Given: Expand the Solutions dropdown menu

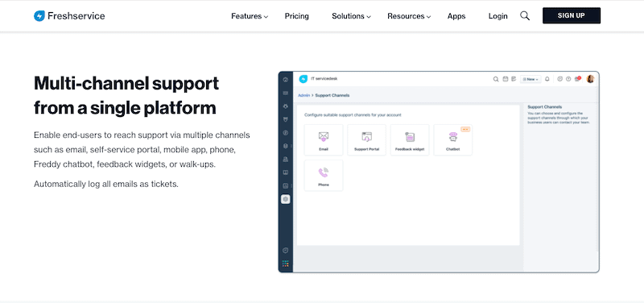Looking at the screenshot, I should 351,16.
